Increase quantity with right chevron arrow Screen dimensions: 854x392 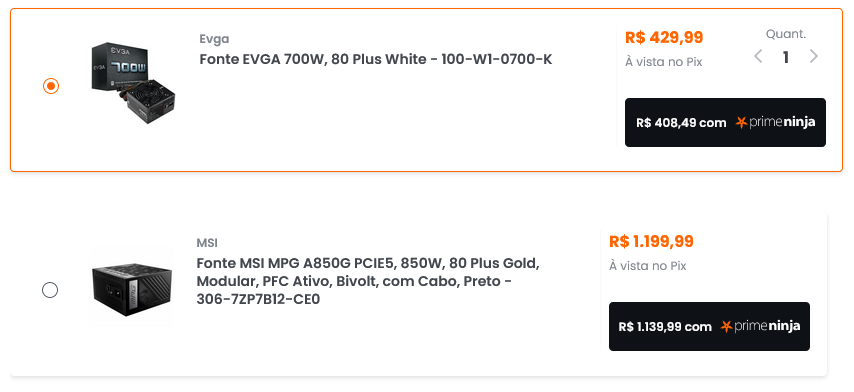click(x=814, y=56)
